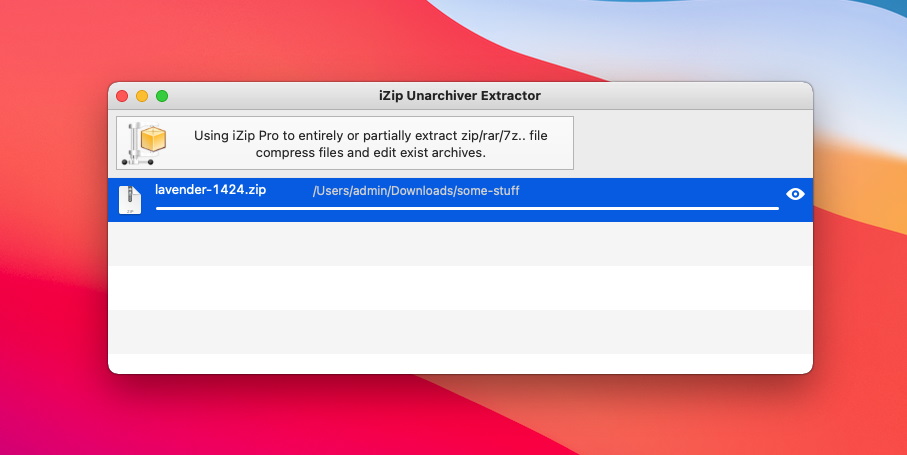Click the iZip Unarchiver Extractor window title
Image resolution: width=907 pixels, height=455 pixels.
(460, 96)
